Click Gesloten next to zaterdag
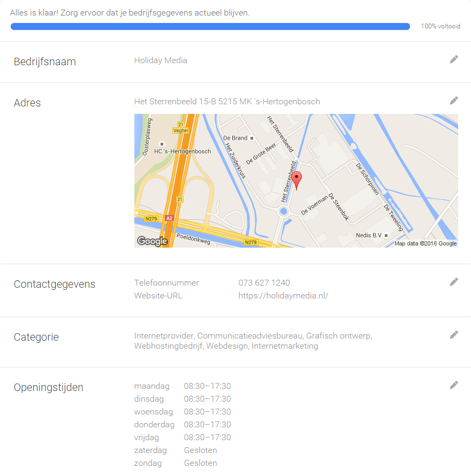Image resolution: width=471 pixels, height=476 pixels. pyautogui.click(x=200, y=450)
